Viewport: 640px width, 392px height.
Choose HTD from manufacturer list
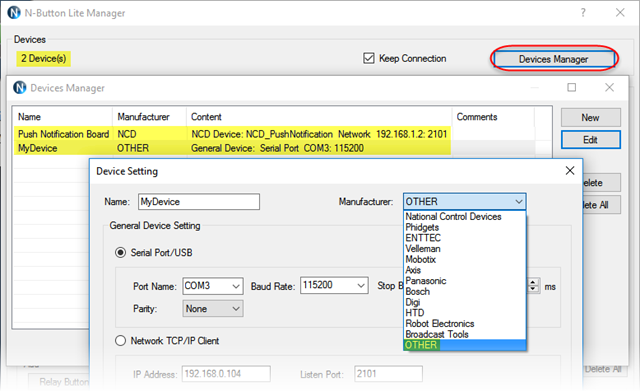464,313
